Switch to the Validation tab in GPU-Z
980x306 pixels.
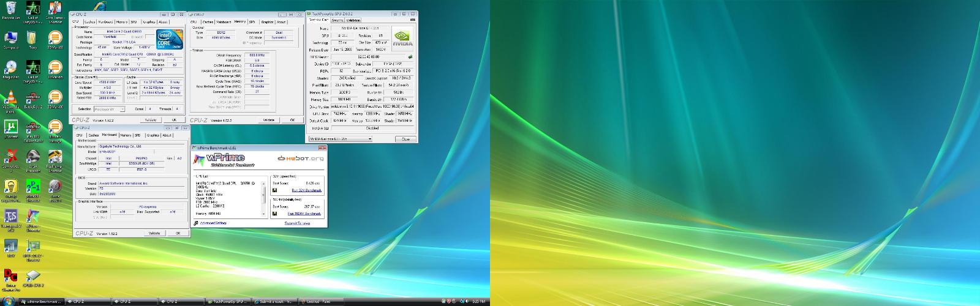[x=355, y=20]
